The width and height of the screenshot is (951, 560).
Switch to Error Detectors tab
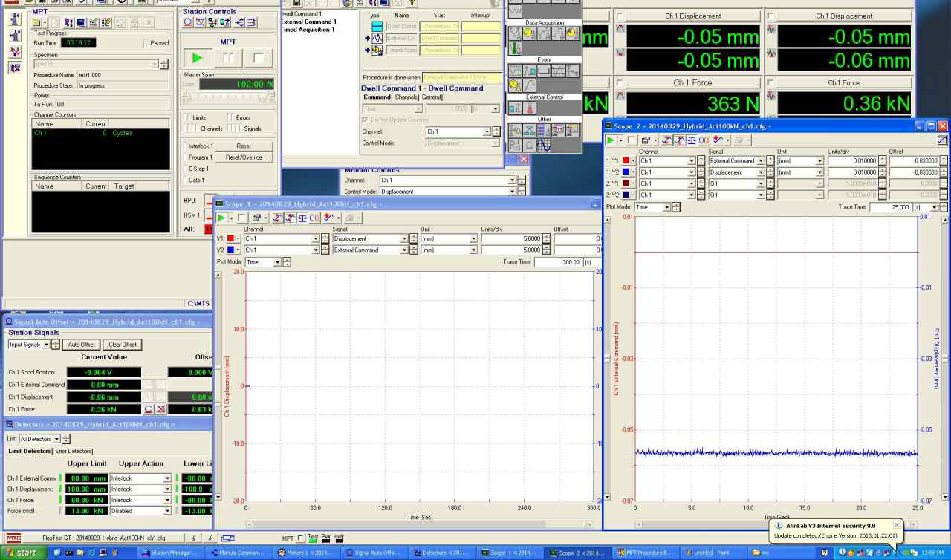pyautogui.click(x=74, y=451)
